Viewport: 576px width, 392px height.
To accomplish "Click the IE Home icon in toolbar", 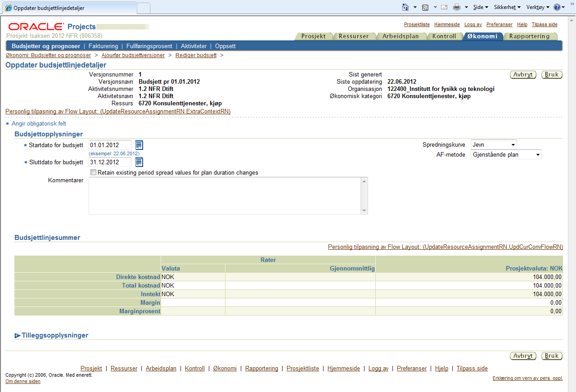I will tap(405, 7).
